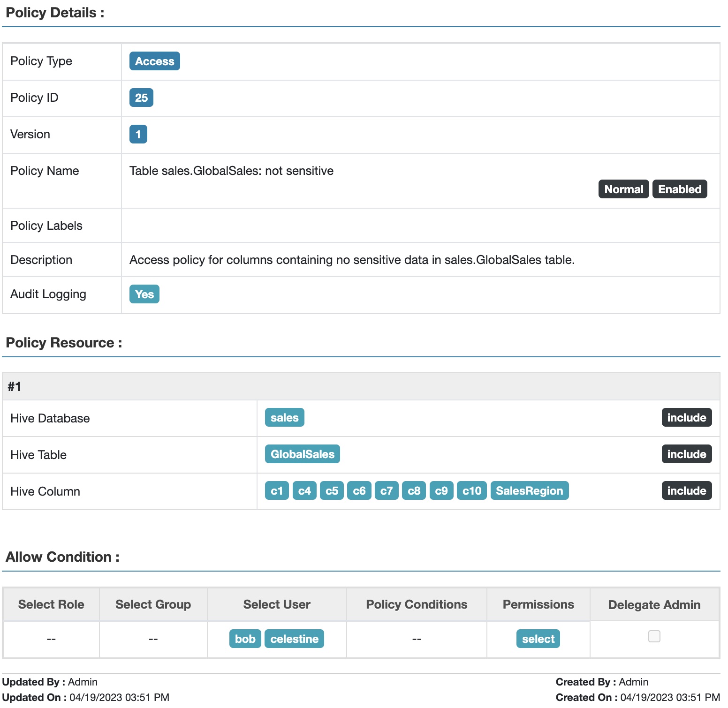728x708 pixels.
Task: Select the GlobalSales table tag
Action: click(302, 454)
